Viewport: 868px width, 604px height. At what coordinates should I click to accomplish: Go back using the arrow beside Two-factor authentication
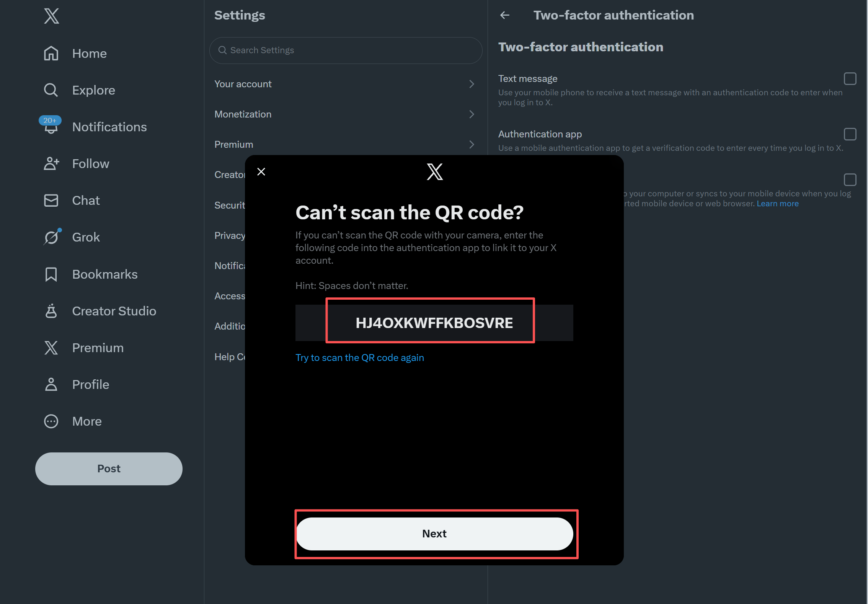pos(505,15)
